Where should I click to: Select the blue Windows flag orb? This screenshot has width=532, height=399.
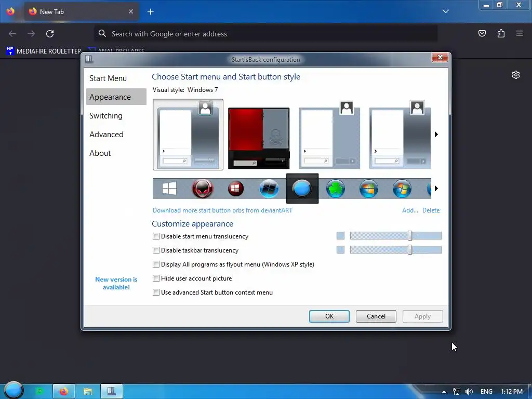coord(269,188)
